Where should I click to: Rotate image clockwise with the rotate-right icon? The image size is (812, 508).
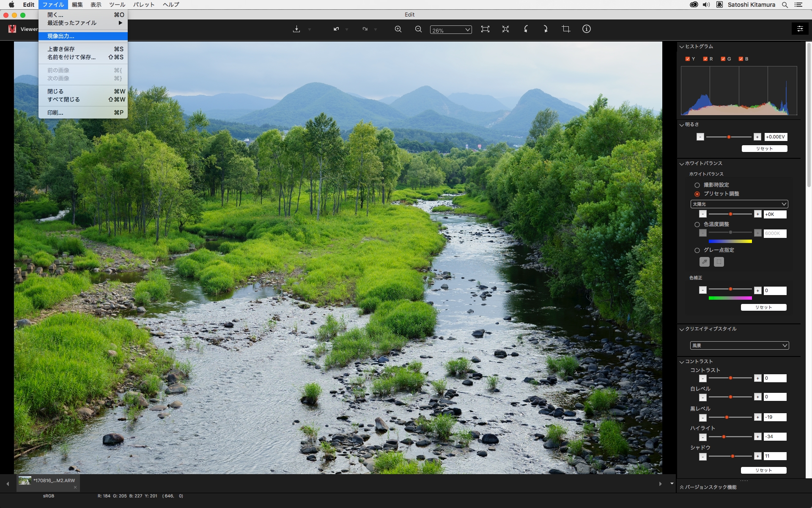[x=546, y=29]
